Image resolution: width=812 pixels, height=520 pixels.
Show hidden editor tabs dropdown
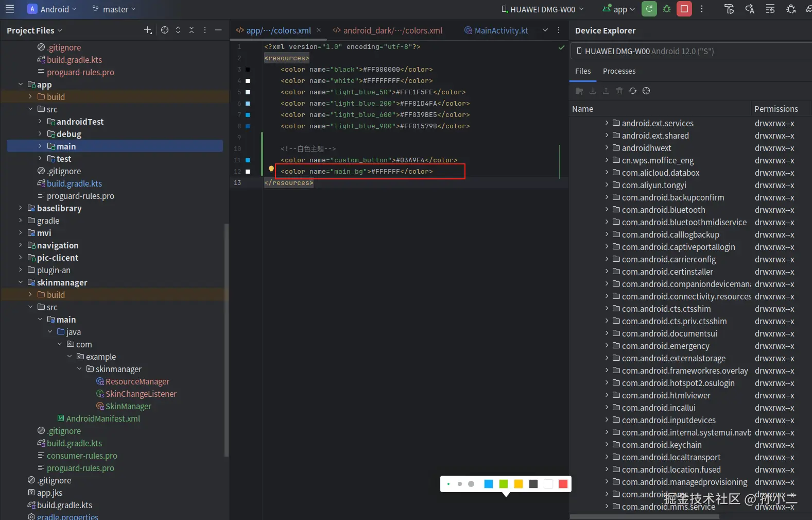[545, 30]
